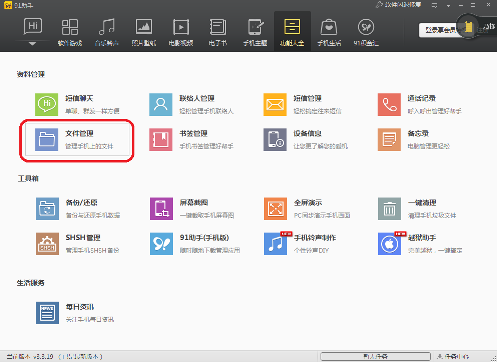Screen dimensions: 497x362
Task: Open 联系人管理 contacts manager icon
Action: pyautogui.click(x=161, y=104)
